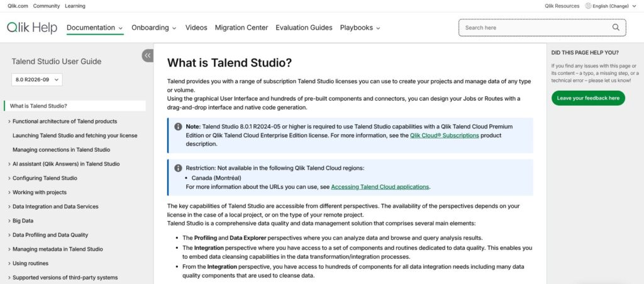
Task: Expand Supported versions of third-party systems
Action: coord(9,278)
